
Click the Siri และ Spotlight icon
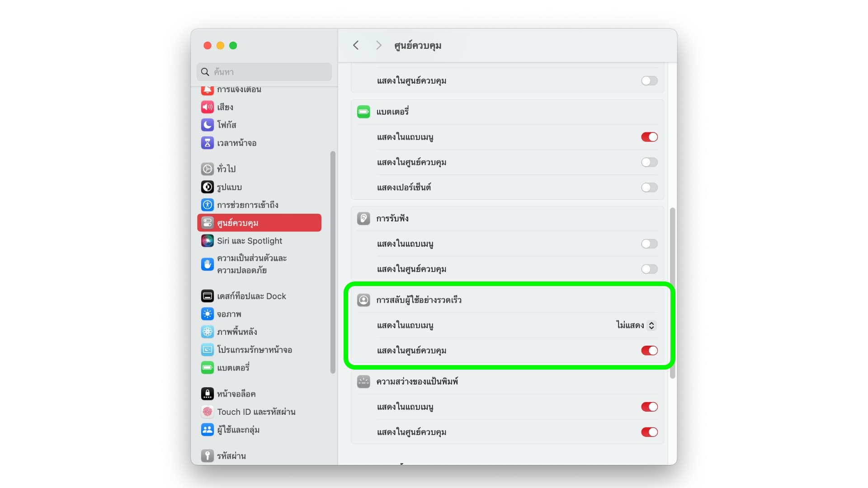click(x=207, y=241)
